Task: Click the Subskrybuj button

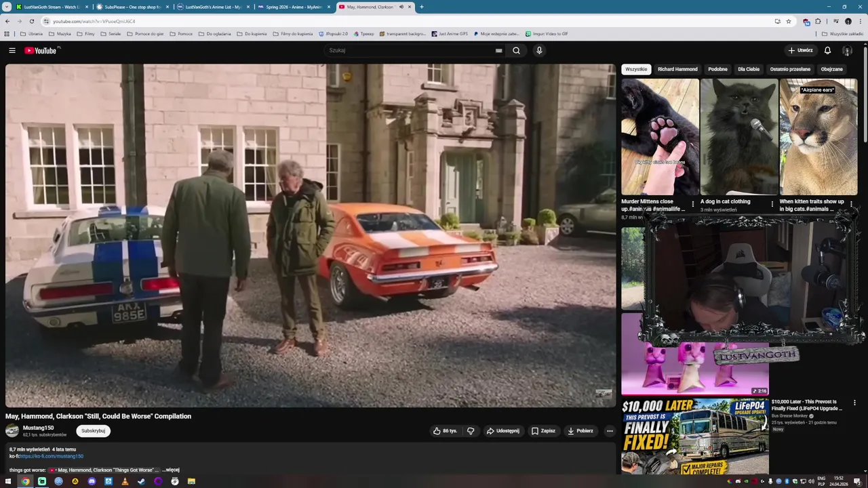Action: (93, 430)
